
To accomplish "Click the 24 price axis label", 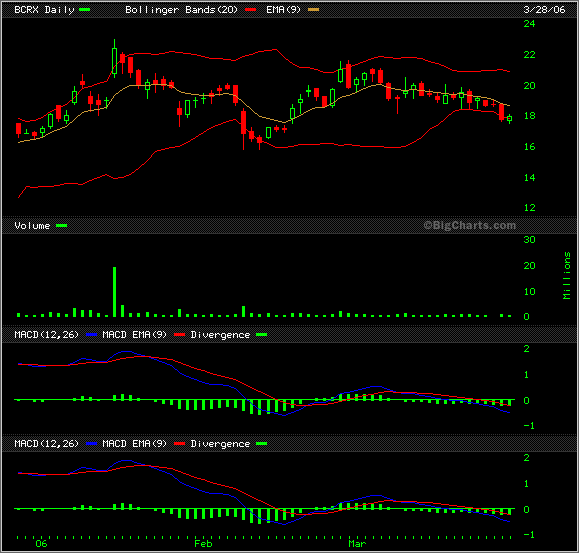I will tap(530, 24).
